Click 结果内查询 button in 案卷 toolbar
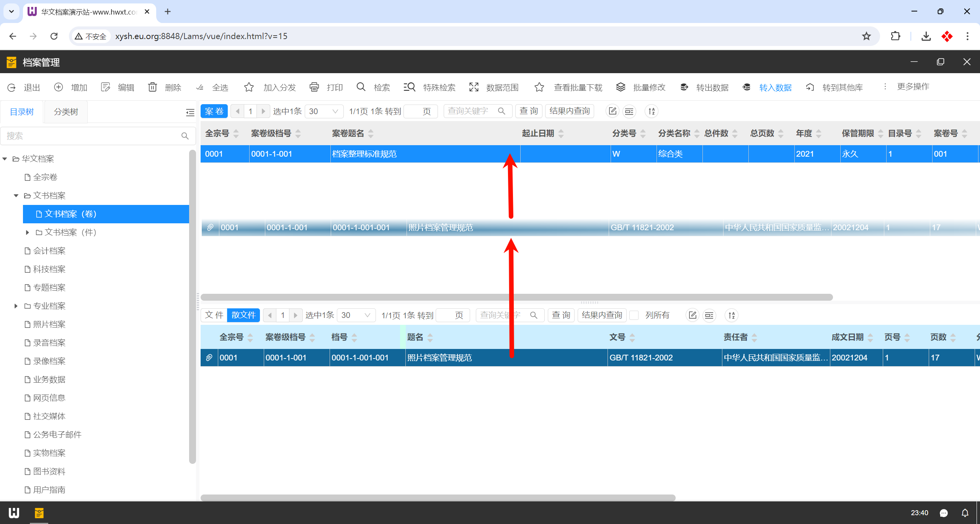Screen dimensions: 980x524 click(x=569, y=111)
